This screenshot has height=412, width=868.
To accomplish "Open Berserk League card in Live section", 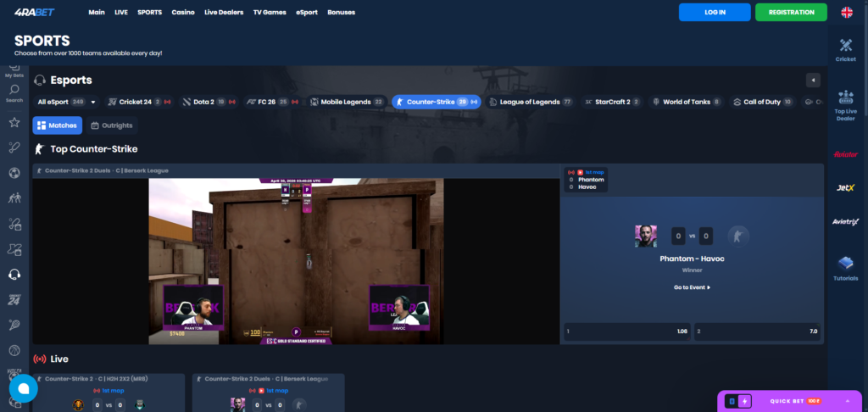I will coord(269,393).
